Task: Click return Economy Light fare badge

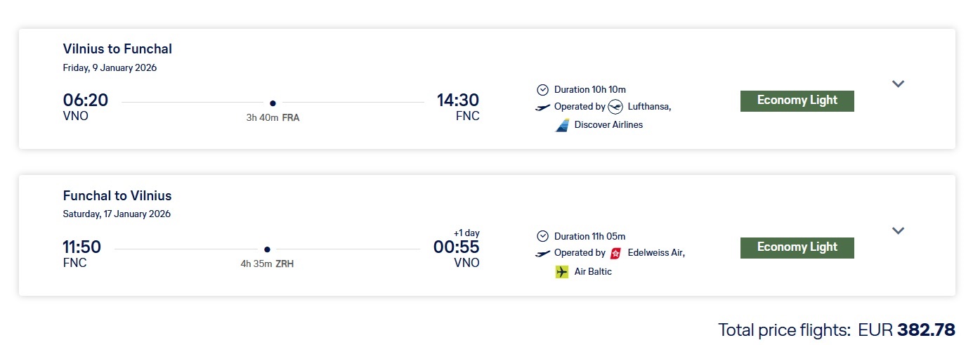Action: click(x=797, y=247)
